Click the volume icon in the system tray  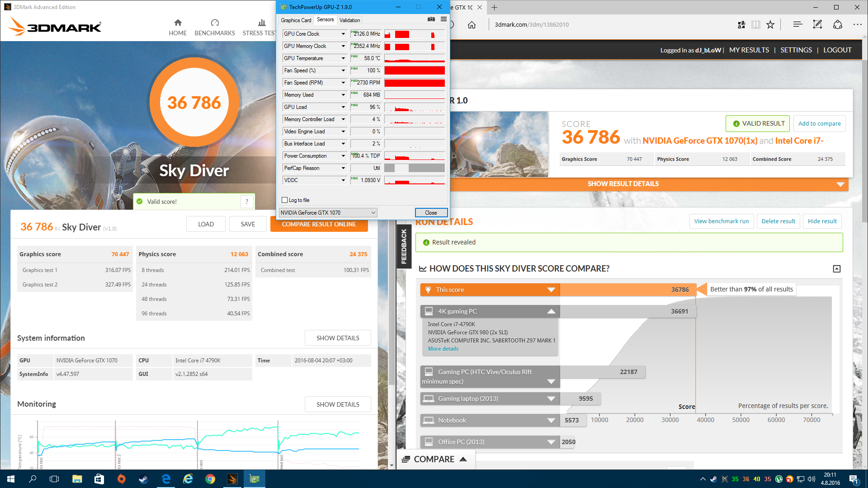pos(811,479)
